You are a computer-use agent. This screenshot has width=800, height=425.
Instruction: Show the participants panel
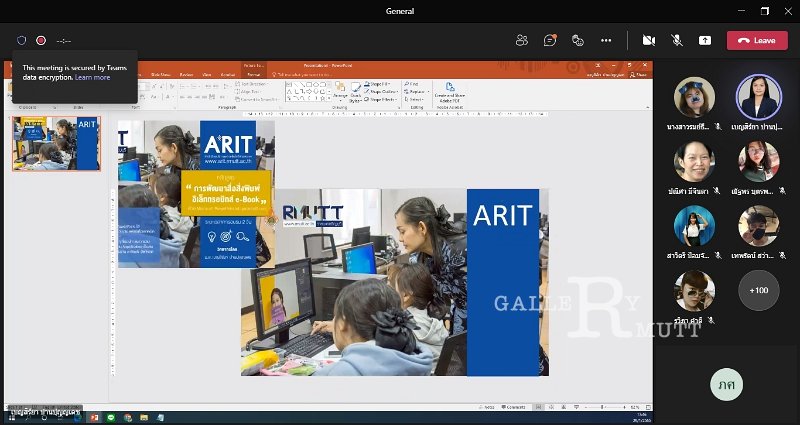[x=521, y=40]
